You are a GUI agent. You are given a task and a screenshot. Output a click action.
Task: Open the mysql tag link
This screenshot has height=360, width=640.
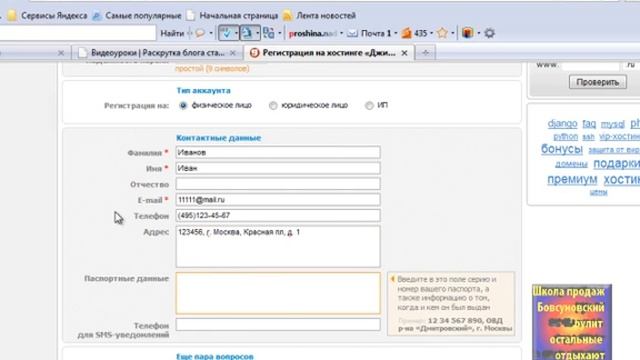[x=612, y=124]
